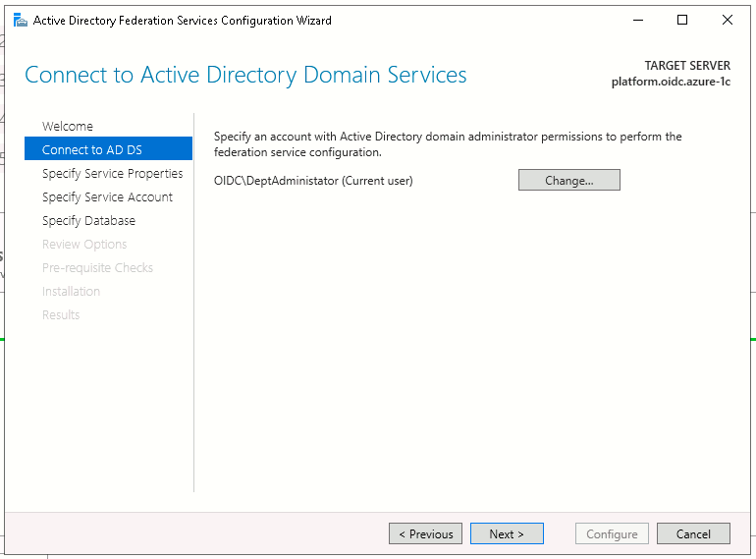The width and height of the screenshot is (756, 559).
Task: Click the Installation step in sidebar
Action: click(x=71, y=291)
